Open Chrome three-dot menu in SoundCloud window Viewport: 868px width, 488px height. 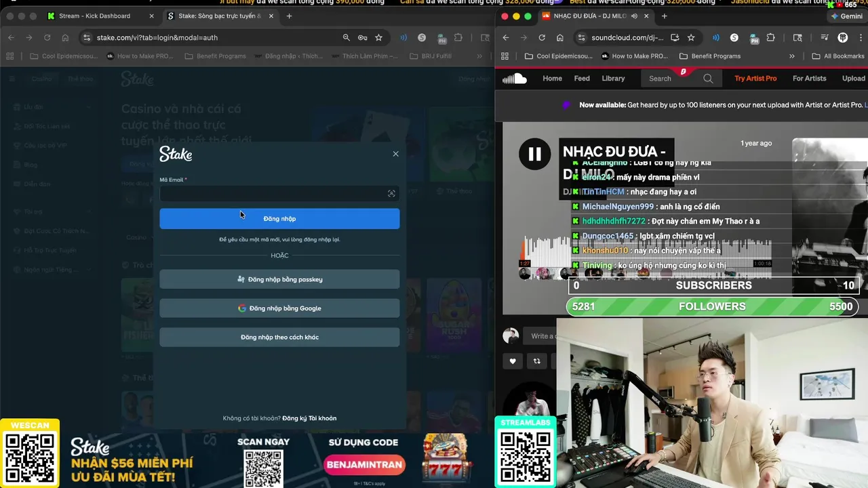point(860,37)
